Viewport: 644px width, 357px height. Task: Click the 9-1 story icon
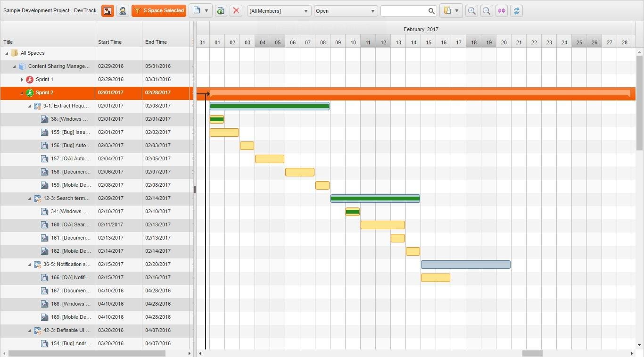pyautogui.click(x=37, y=106)
